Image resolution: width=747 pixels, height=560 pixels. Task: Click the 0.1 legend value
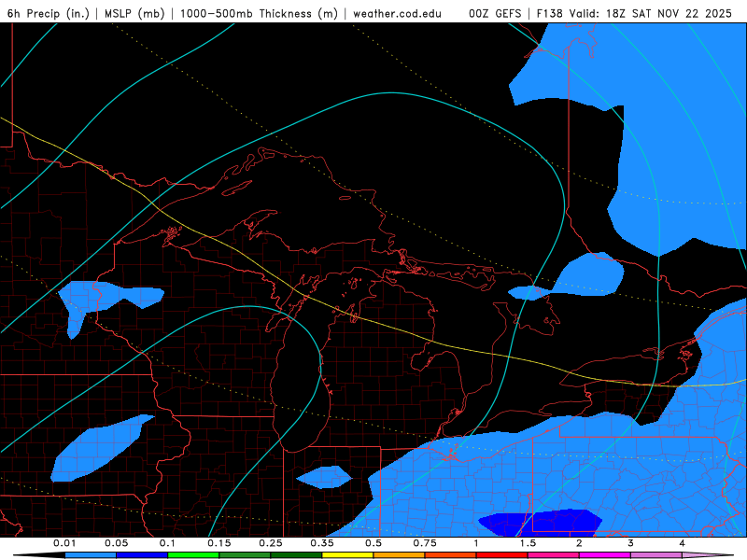[167, 543]
